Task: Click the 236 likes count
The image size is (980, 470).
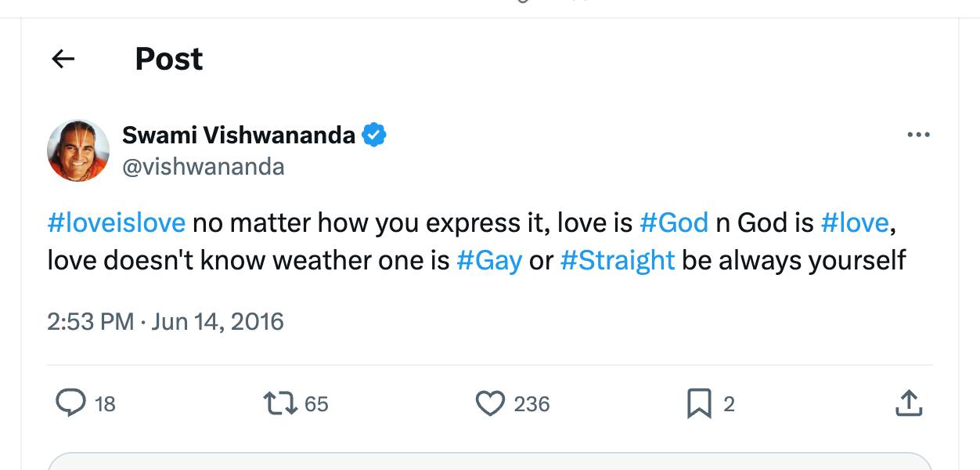Action: (531, 404)
